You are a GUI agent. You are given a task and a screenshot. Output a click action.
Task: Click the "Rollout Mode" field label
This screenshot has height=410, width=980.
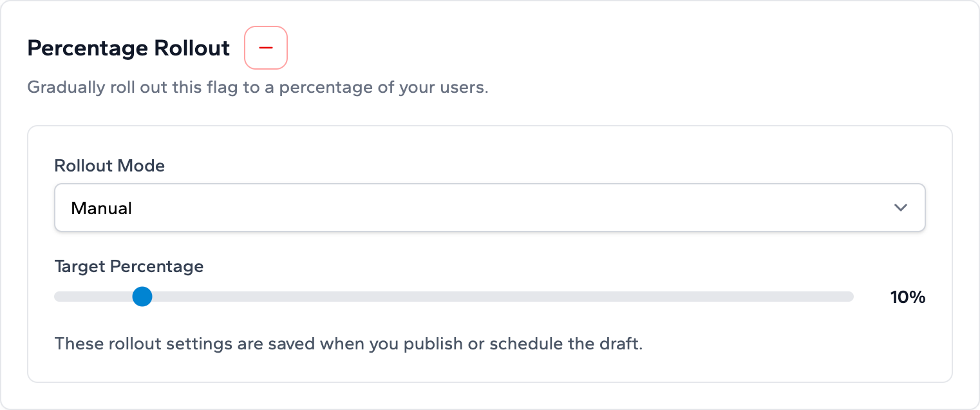tap(109, 166)
